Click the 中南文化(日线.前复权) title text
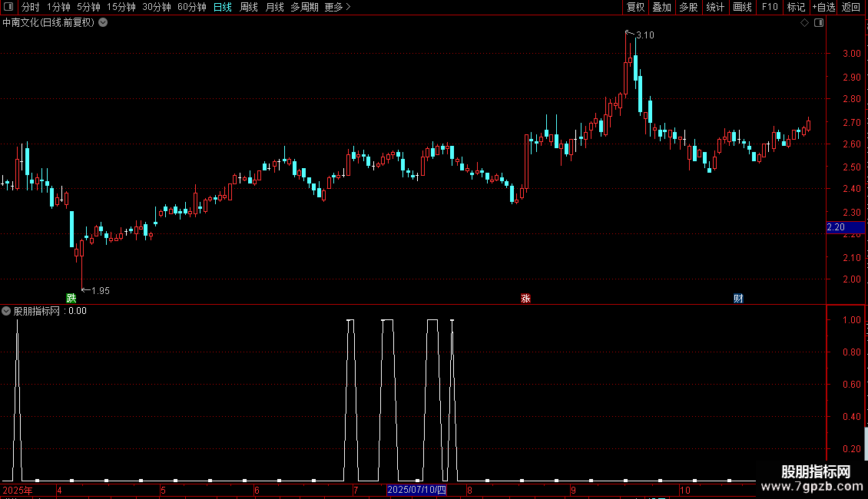Image resolution: width=868 pixels, height=499 pixels. [x=48, y=23]
